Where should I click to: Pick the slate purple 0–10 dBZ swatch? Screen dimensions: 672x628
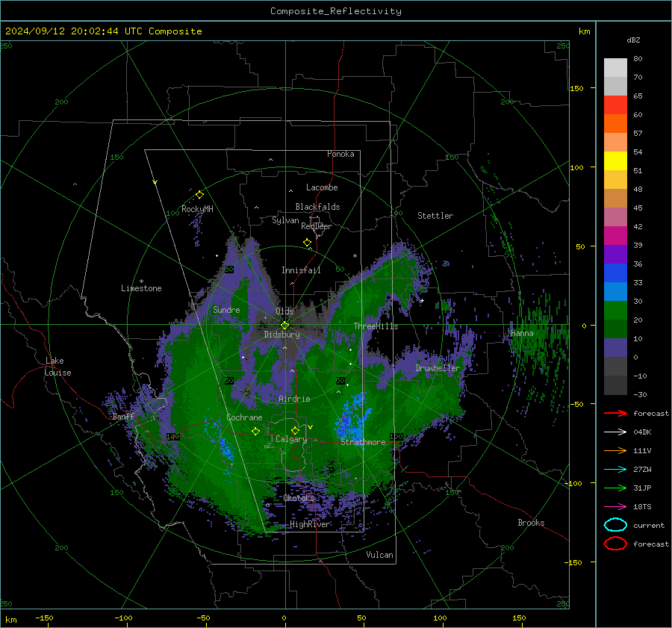[615, 347]
